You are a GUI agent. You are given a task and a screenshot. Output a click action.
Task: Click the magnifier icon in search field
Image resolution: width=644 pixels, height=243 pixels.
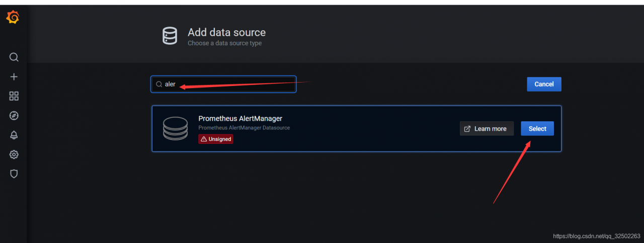pos(159,84)
